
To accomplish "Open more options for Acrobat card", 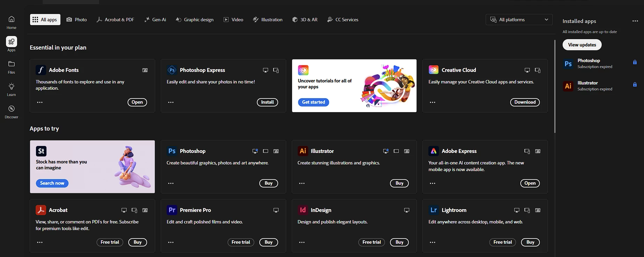I will (40, 242).
